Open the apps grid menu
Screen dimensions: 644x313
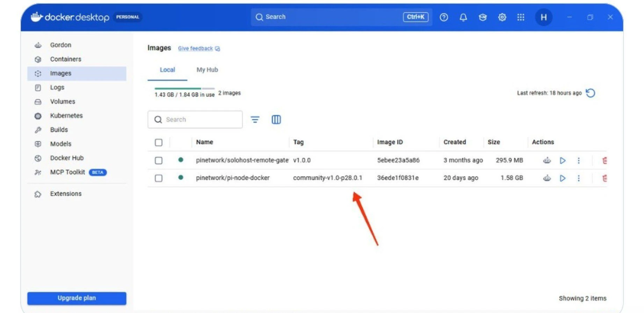tap(521, 17)
